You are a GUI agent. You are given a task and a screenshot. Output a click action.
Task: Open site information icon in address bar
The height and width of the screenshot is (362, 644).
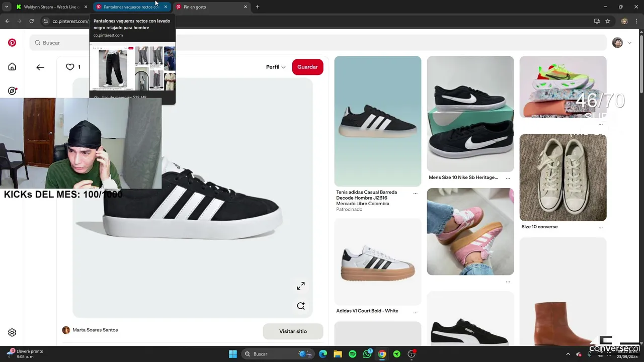point(46,21)
